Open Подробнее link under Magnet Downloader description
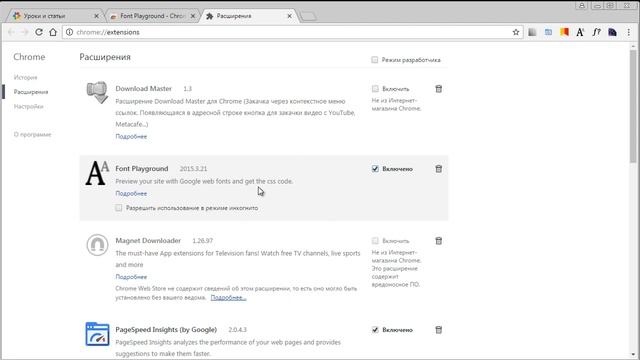The width and height of the screenshot is (640, 360). point(131,277)
